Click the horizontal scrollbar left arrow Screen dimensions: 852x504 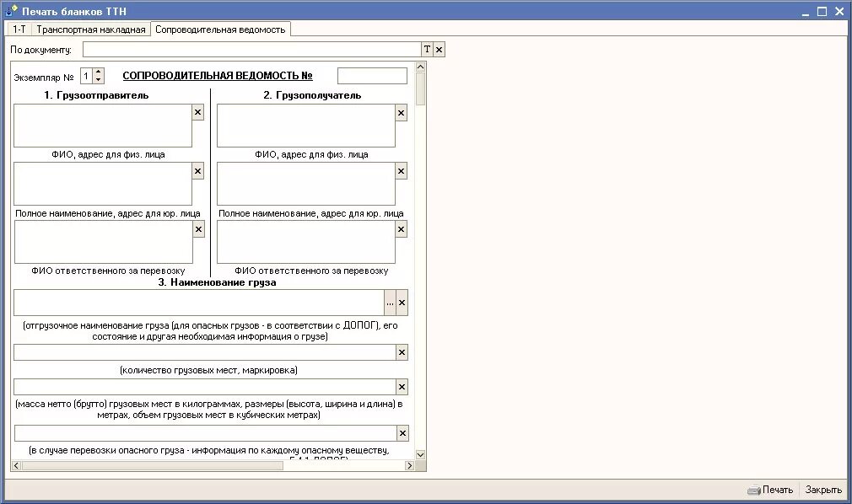16,465
